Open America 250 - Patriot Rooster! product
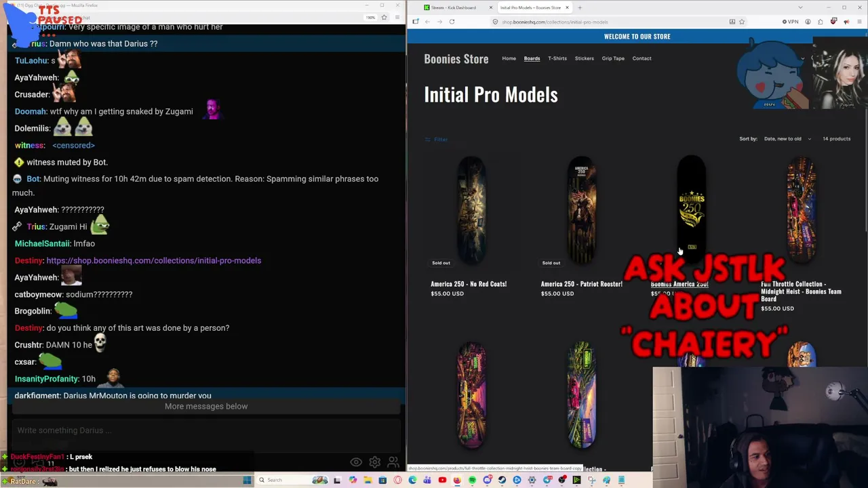 tap(582, 284)
